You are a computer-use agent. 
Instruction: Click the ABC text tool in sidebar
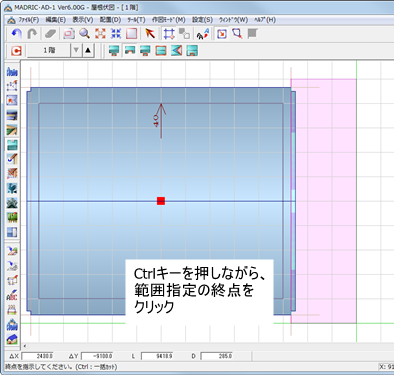(12, 295)
